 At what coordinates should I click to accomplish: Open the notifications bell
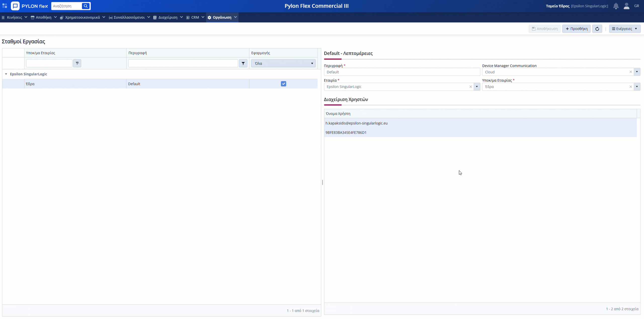616,6
